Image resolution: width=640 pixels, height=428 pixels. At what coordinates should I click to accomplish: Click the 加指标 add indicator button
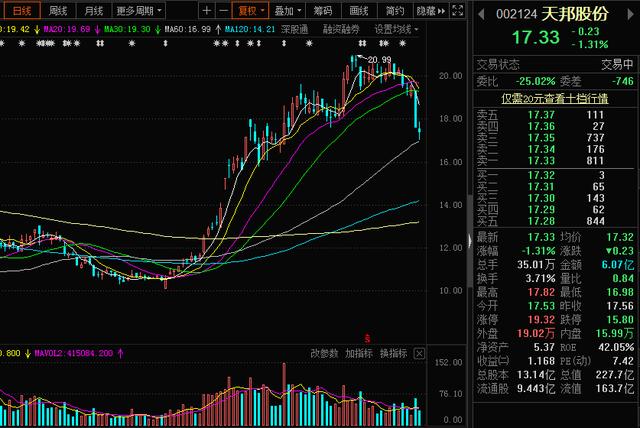pyautogui.click(x=359, y=353)
